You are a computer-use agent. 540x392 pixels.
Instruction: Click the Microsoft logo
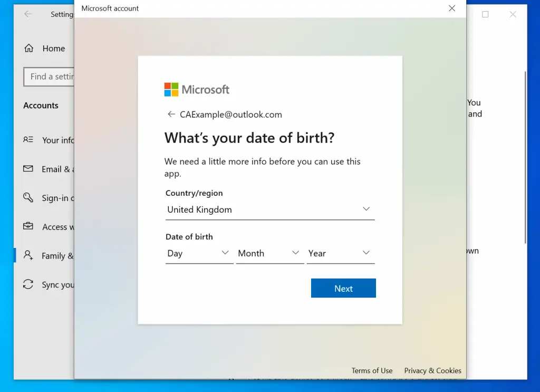click(x=197, y=90)
